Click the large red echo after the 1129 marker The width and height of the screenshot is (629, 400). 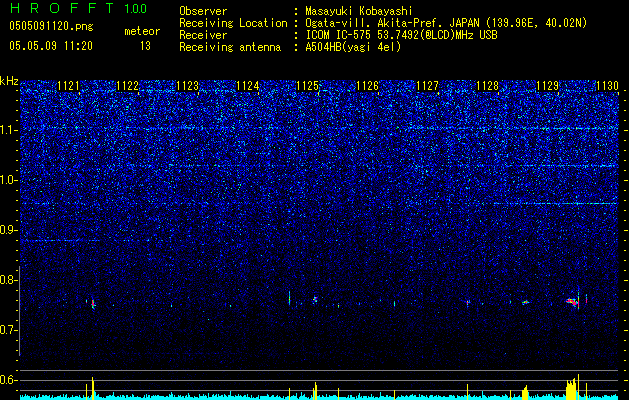[x=573, y=302]
